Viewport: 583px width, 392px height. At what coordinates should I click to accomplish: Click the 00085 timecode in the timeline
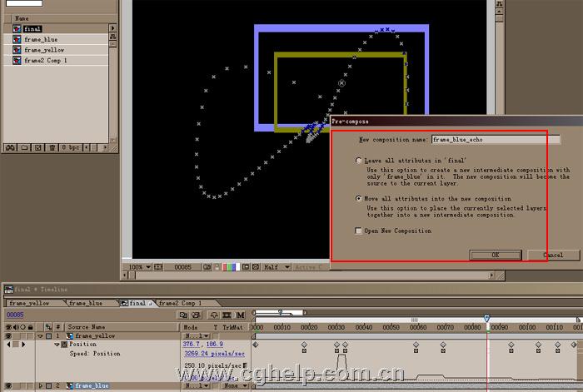pyautogui.click(x=15, y=315)
